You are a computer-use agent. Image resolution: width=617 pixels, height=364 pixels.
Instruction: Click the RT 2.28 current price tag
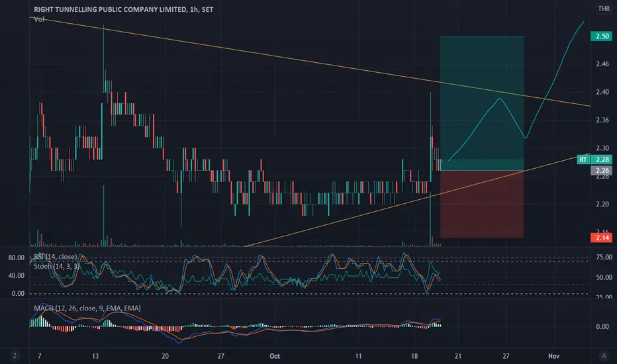tap(594, 159)
